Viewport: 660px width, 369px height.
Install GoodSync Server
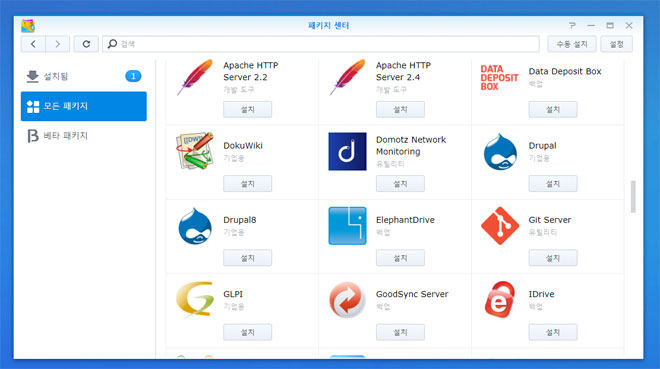coord(400,332)
